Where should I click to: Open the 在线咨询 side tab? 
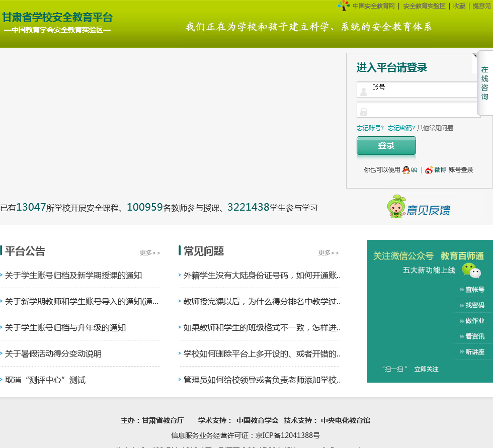(485, 83)
